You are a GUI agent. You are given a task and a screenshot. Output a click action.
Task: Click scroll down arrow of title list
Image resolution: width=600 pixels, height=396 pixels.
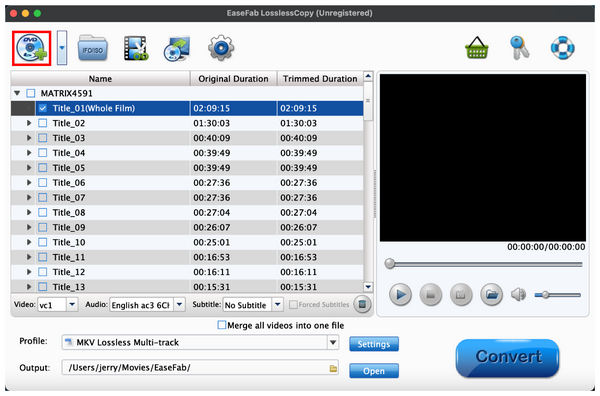368,287
